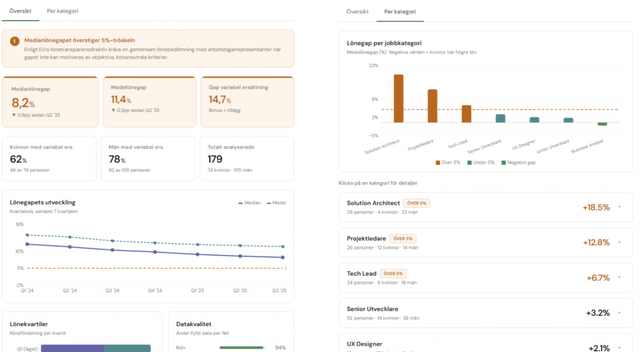Click the down-triangle trend indicator under Medianlönegap
Image resolution: width=644 pixels, height=352 pixels.
(14, 115)
